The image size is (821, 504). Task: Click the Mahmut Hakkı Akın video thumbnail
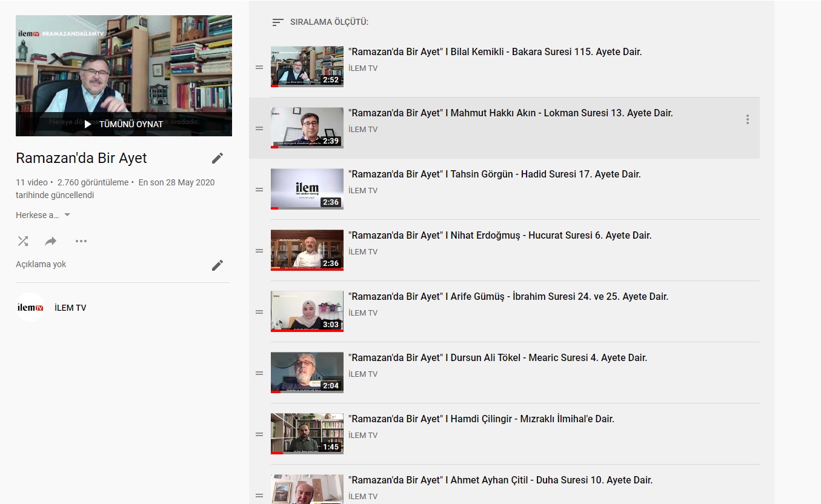click(x=307, y=128)
